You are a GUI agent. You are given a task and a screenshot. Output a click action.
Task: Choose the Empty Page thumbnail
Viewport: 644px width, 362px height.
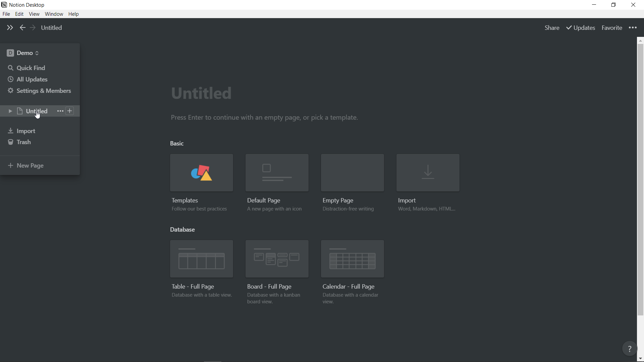point(353,173)
